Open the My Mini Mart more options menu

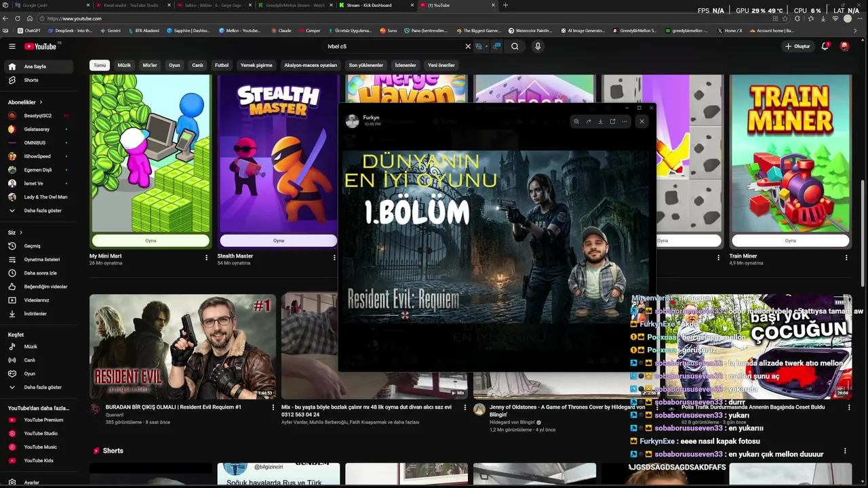pyautogui.click(x=206, y=258)
